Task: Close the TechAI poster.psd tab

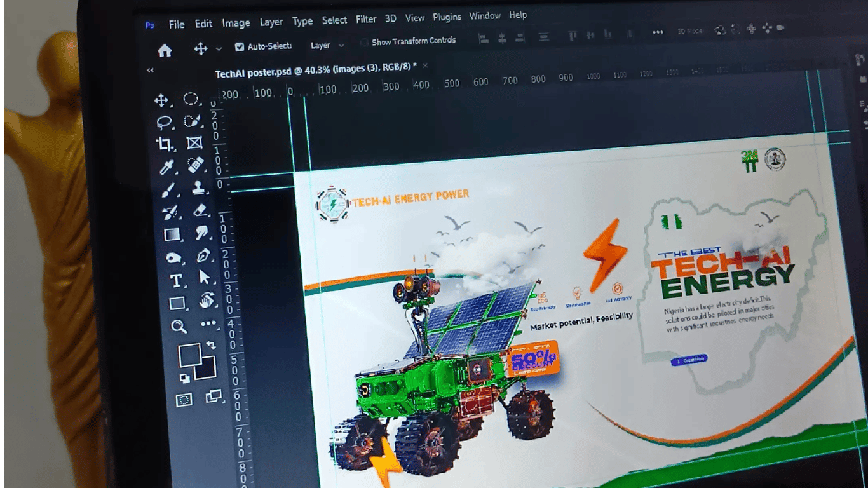Action: tap(425, 65)
